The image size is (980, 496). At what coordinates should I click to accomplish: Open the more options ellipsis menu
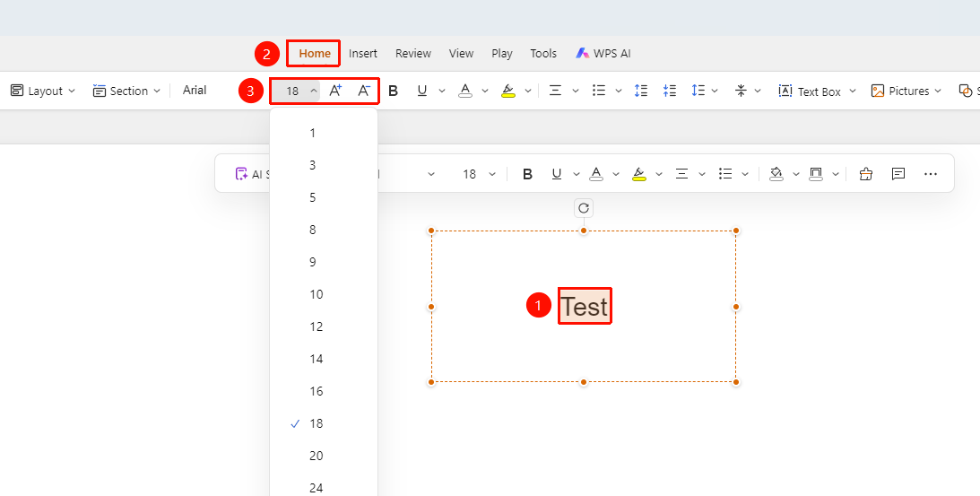[x=931, y=174]
